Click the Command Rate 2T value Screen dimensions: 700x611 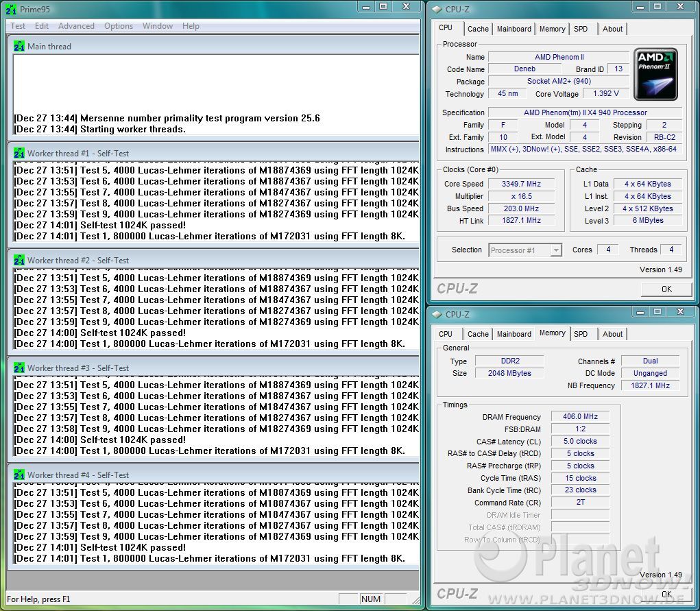point(580,502)
